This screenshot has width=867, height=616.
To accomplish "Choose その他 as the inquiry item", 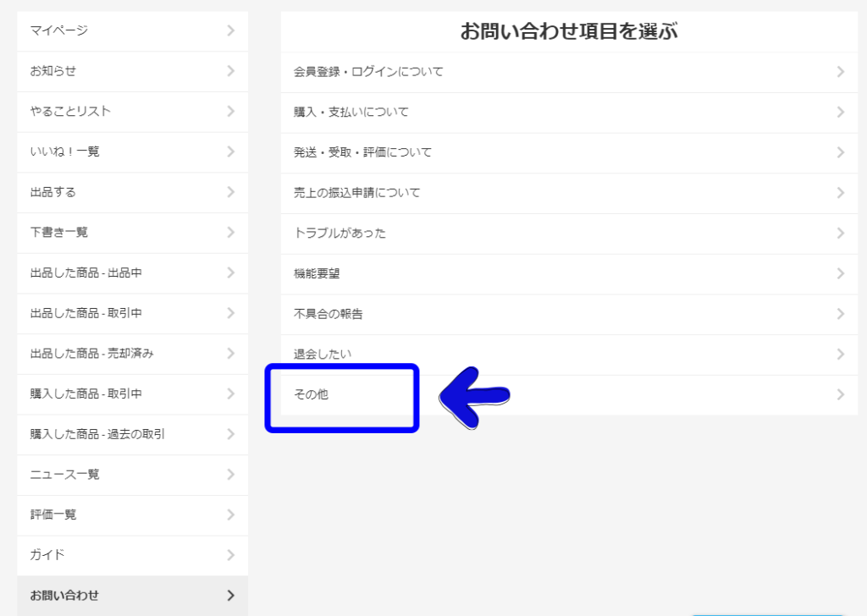I will coord(311,394).
